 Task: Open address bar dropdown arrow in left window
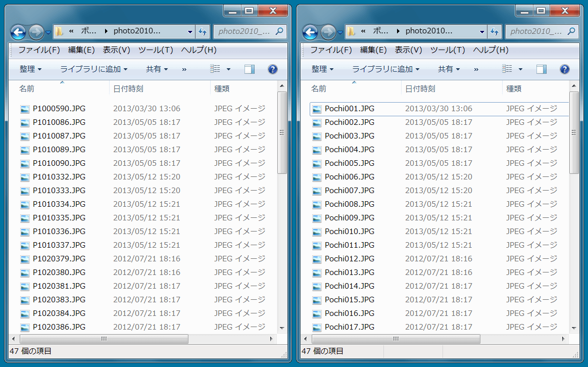190,31
